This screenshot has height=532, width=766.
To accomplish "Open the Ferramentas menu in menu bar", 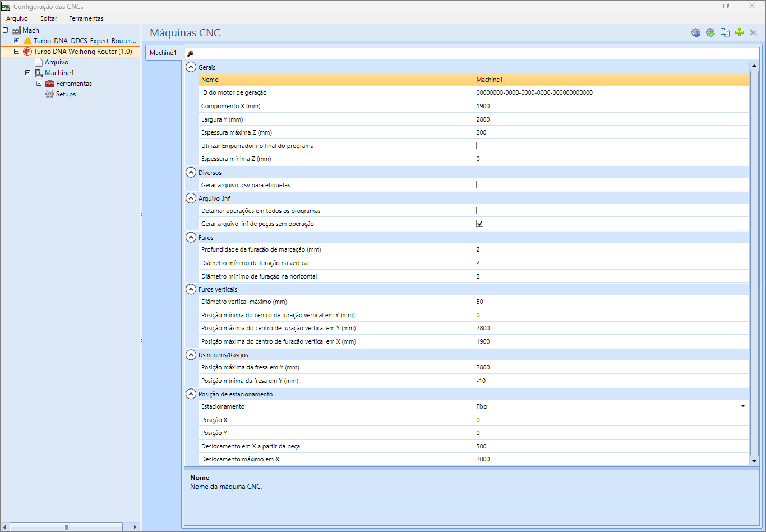I will (86, 18).
